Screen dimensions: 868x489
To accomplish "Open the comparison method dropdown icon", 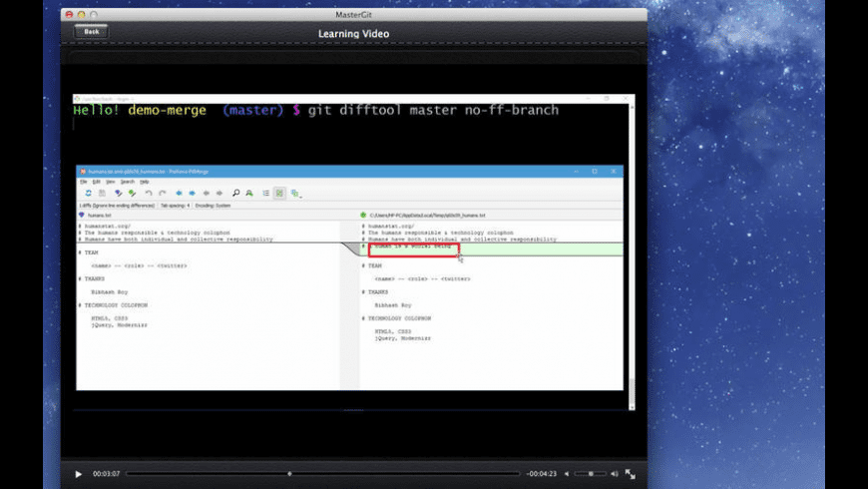I will point(295,194).
